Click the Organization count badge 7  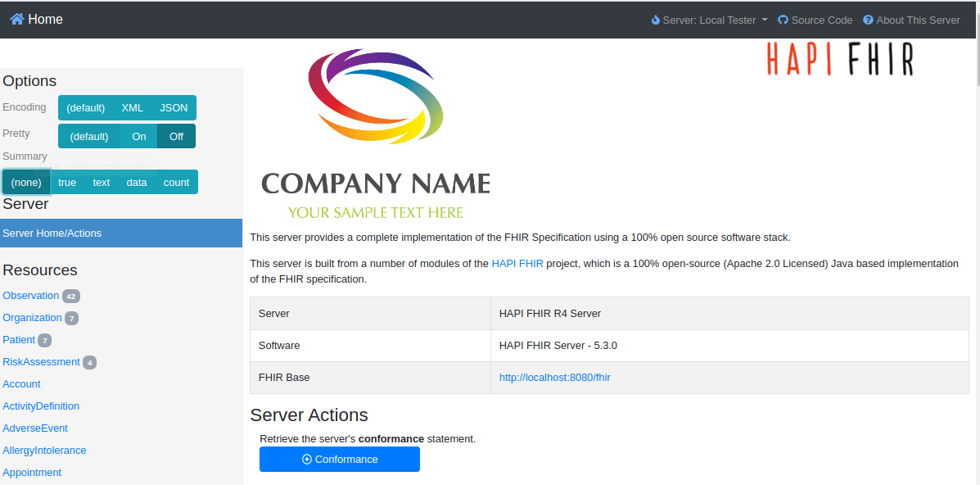point(72,319)
